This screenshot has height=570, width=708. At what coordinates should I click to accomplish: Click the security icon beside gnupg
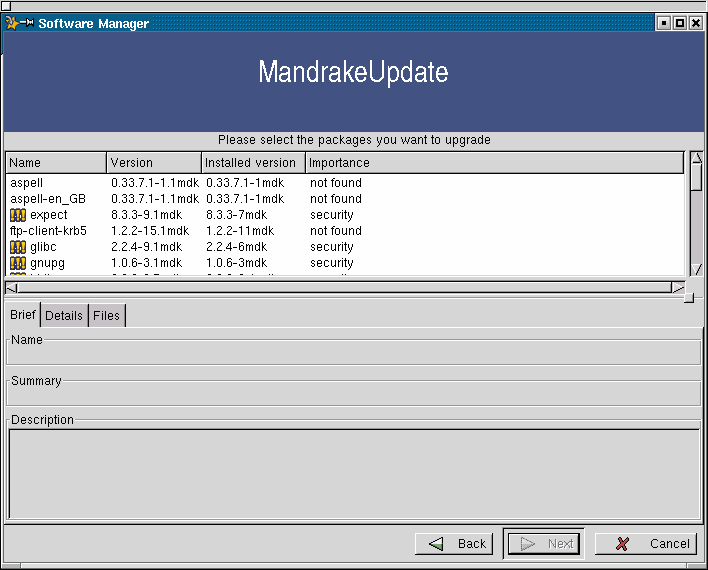click(18, 263)
